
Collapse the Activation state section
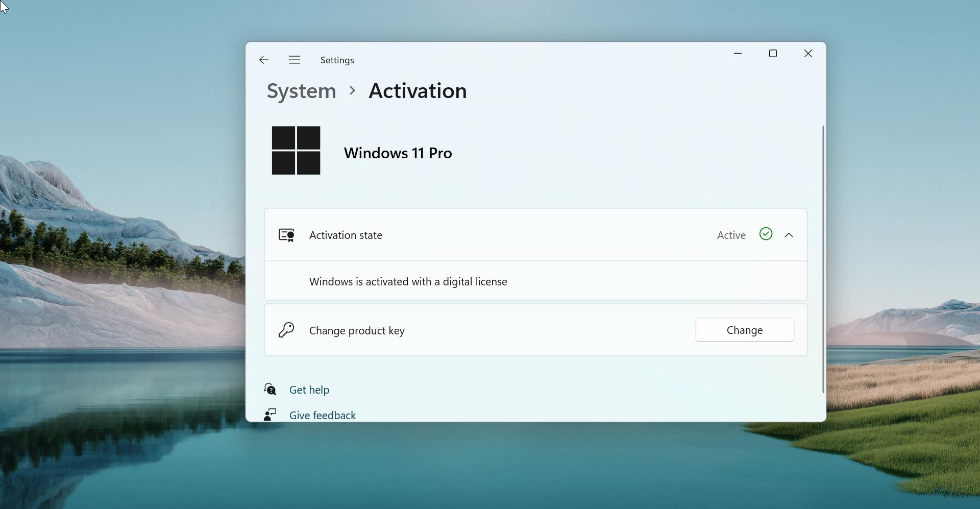click(789, 235)
